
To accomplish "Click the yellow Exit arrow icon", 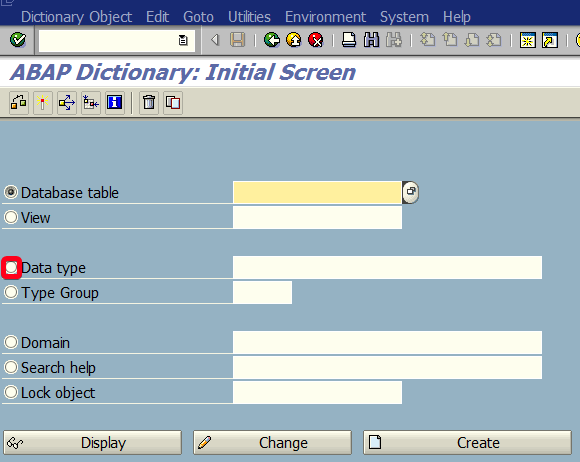I will [x=294, y=40].
